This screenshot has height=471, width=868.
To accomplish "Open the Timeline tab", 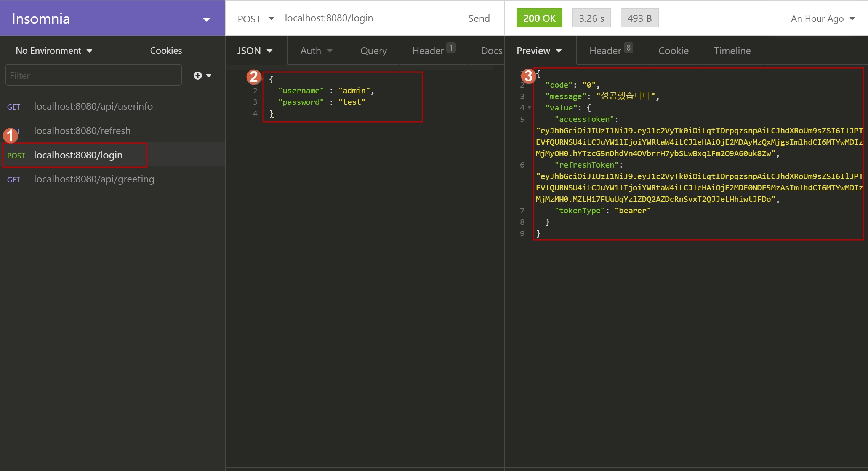I will pyautogui.click(x=732, y=51).
